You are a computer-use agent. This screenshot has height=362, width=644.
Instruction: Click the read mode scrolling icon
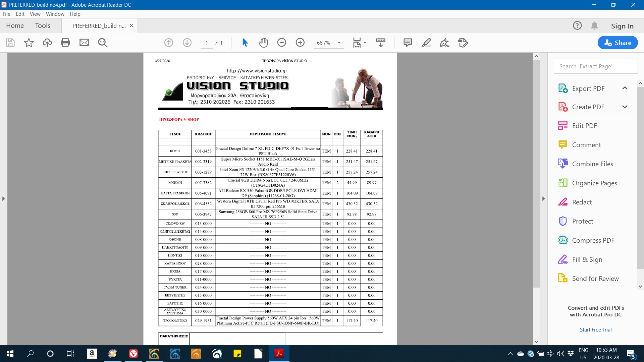coord(381,43)
